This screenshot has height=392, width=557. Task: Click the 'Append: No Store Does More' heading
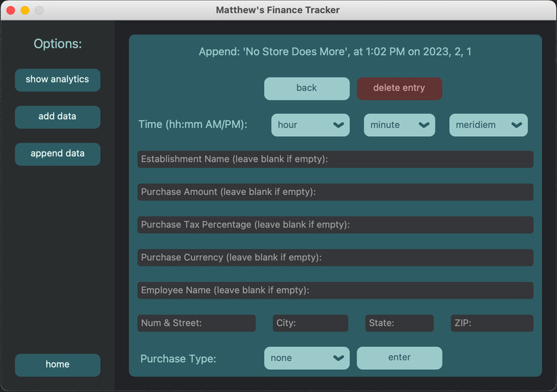(x=335, y=52)
